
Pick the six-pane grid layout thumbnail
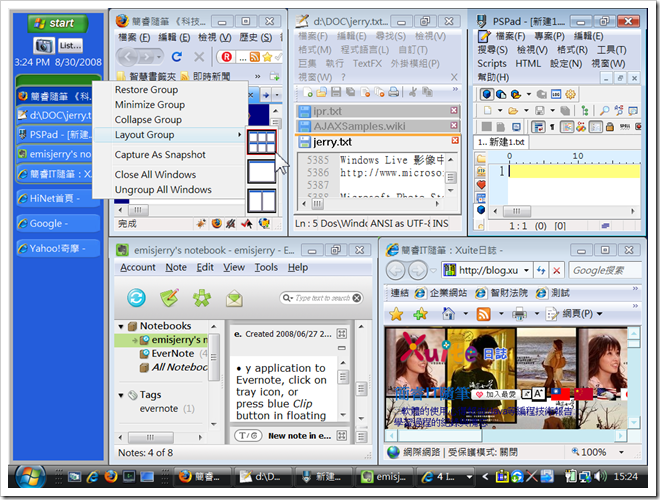261,142
